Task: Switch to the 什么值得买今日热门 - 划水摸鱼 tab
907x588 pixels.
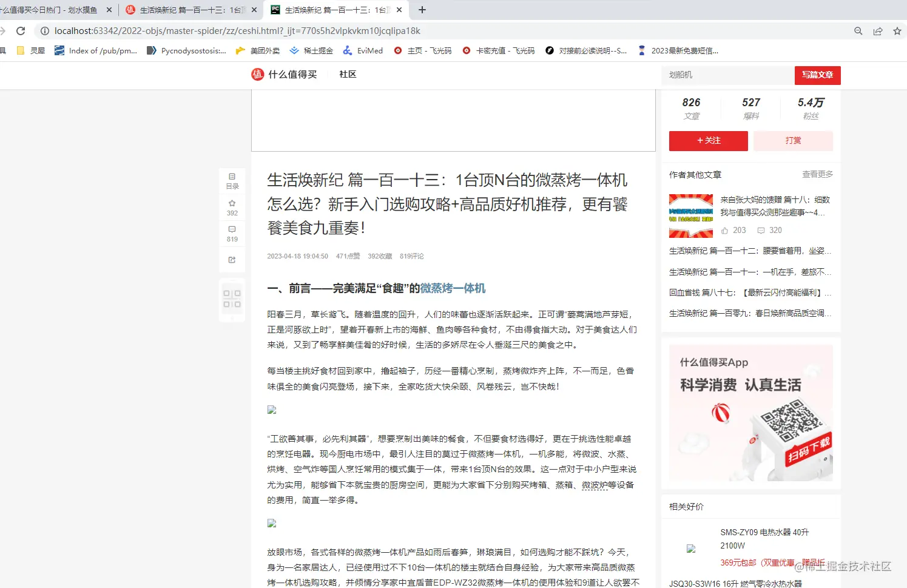Action: point(55,10)
